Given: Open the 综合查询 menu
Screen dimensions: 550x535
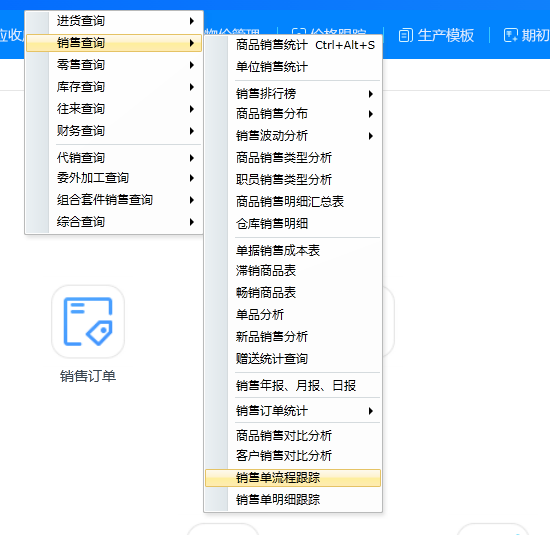Looking at the screenshot, I should point(114,222).
